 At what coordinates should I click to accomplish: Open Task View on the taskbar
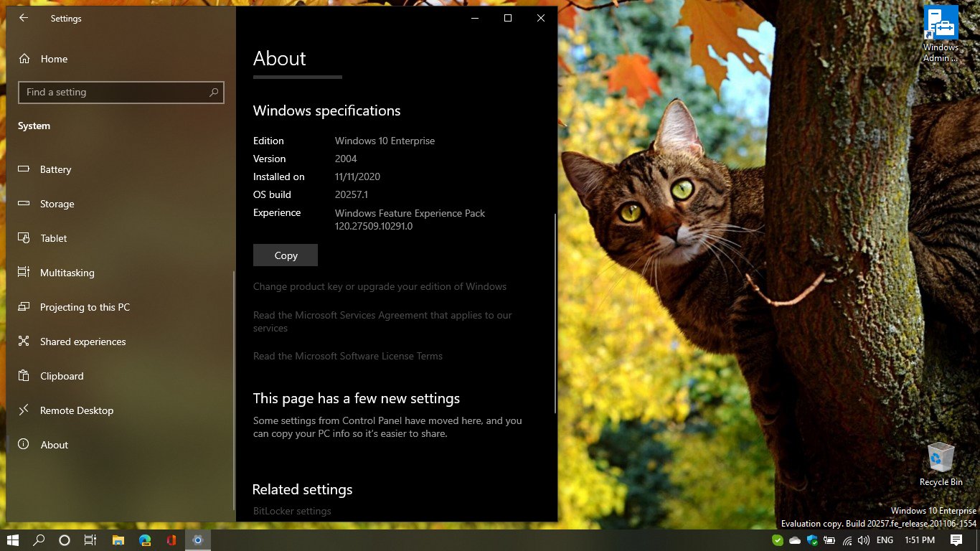point(90,540)
